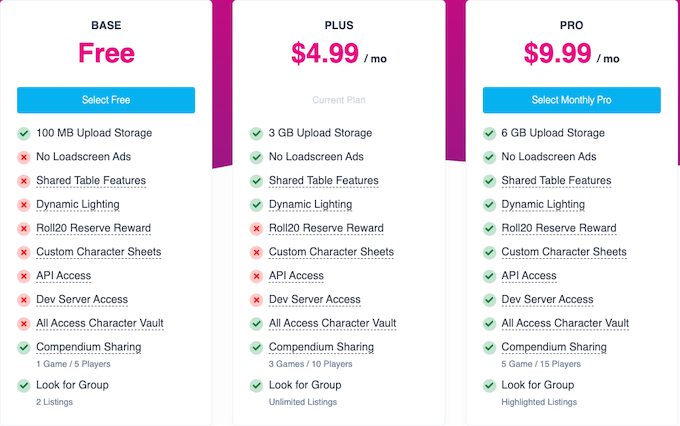Click Custom Character Sheets in Plus plan
680x426 pixels.
click(x=331, y=252)
